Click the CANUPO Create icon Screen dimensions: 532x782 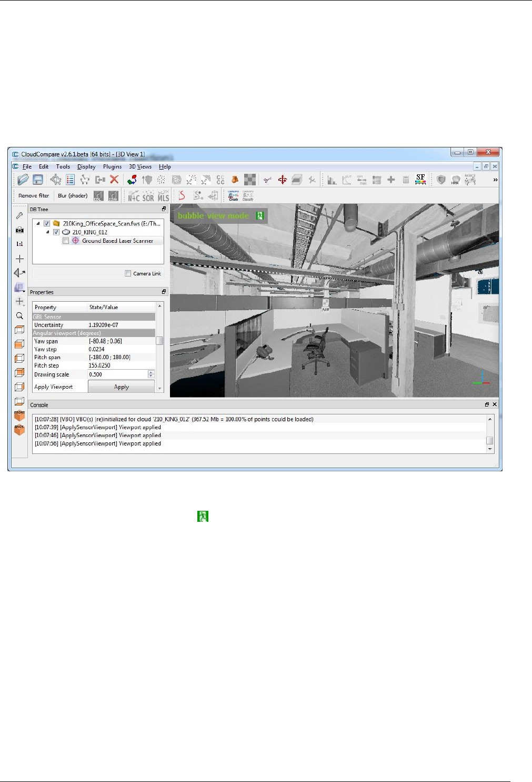tap(234, 196)
